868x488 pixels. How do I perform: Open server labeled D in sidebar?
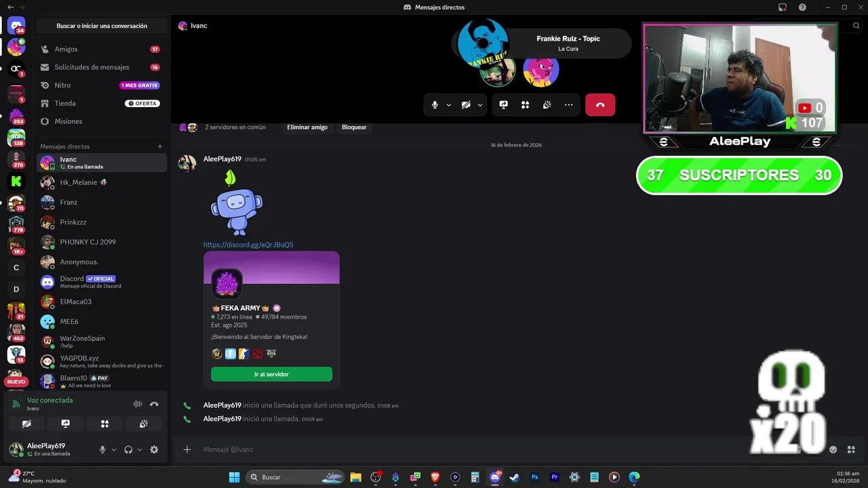tap(16, 289)
